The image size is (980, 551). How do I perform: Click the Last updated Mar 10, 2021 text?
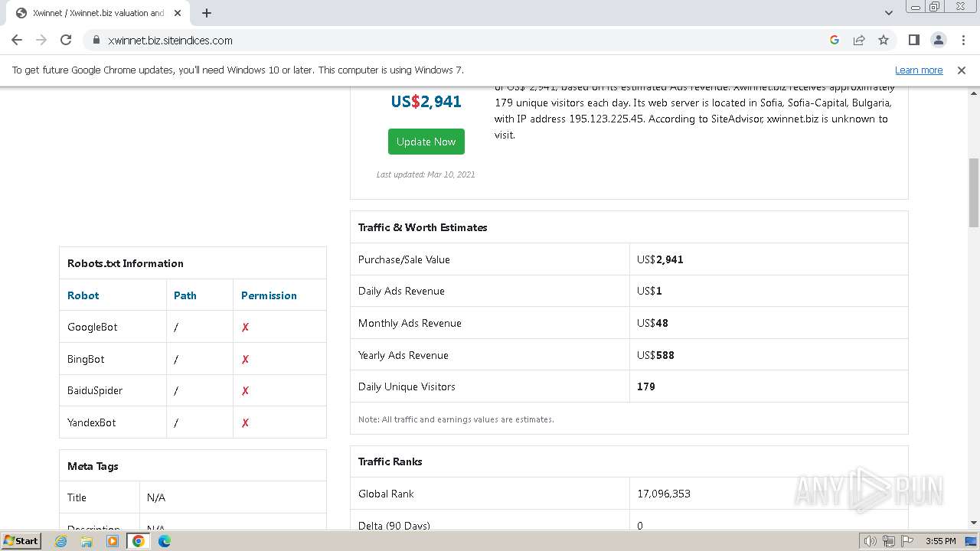coord(426,174)
